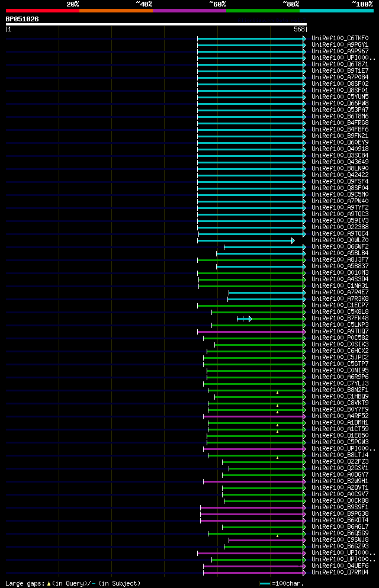Select the UniRef100_Q66WF2 label
This screenshot has height=588, width=379.
click(340, 246)
